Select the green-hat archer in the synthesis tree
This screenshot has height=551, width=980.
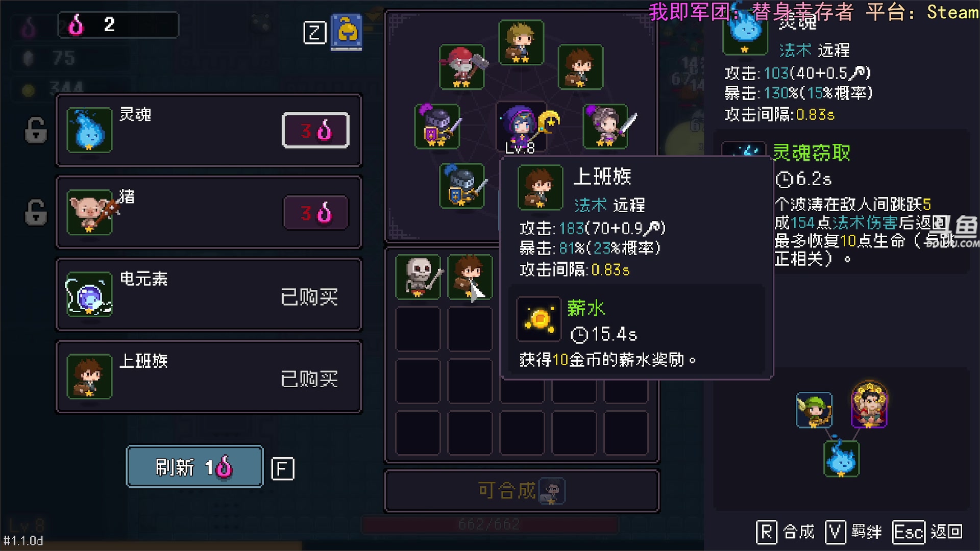tap(814, 410)
